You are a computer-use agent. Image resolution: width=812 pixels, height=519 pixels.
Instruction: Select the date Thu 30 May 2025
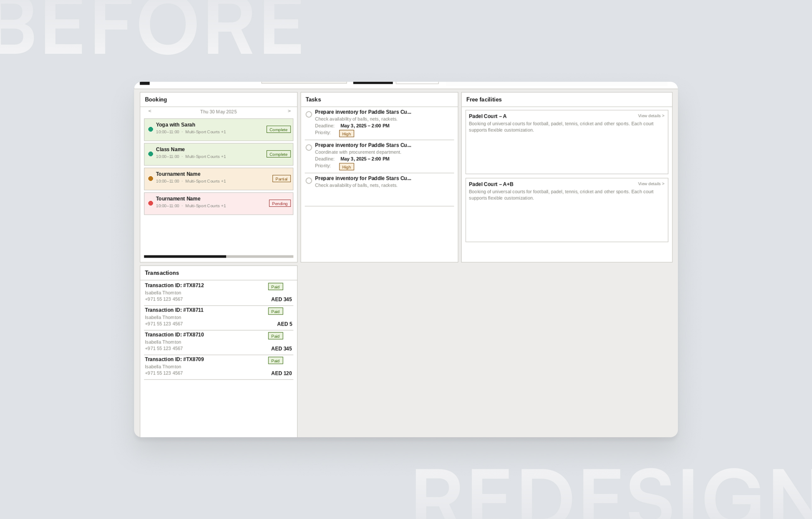pyautogui.click(x=218, y=112)
